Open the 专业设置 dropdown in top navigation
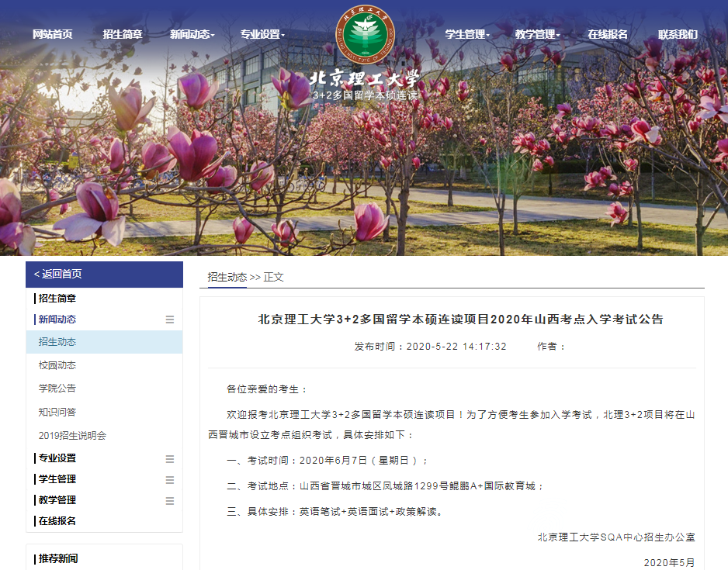Viewport: 728px width, 570px height. 262,34
